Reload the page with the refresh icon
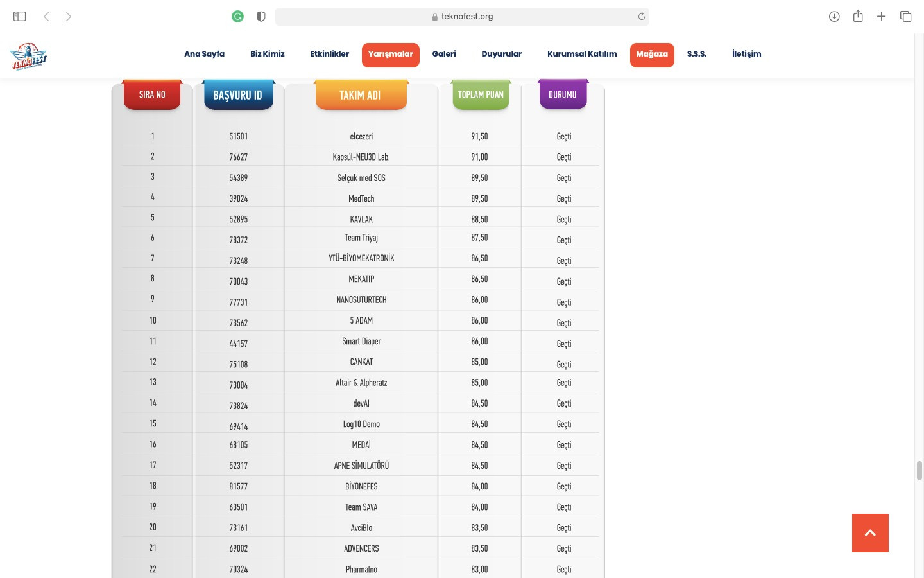The image size is (924, 578). pos(641,16)
